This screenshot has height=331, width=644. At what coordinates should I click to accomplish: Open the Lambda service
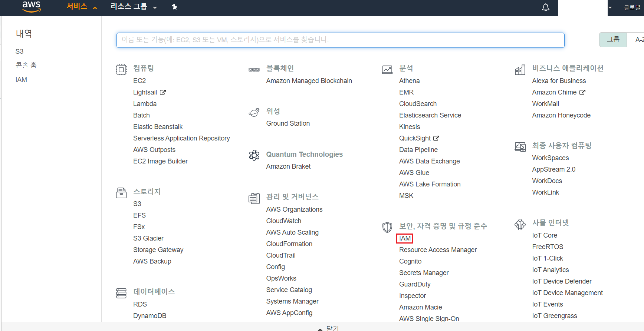145,104
